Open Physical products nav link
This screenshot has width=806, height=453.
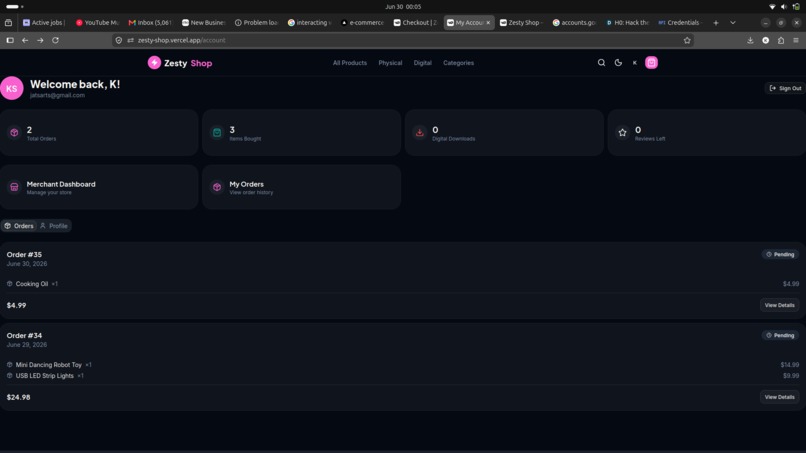click(390, 63)
